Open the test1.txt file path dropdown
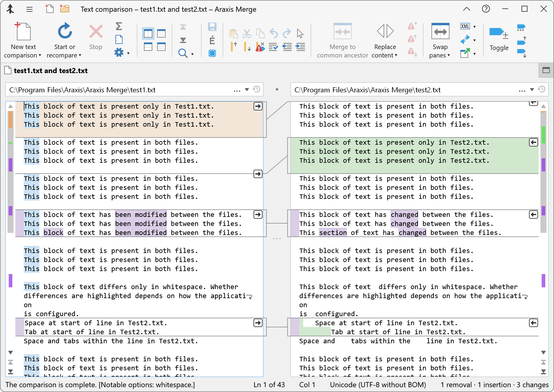The width and height of the screenshot is (554, 392). pos(247,89)
